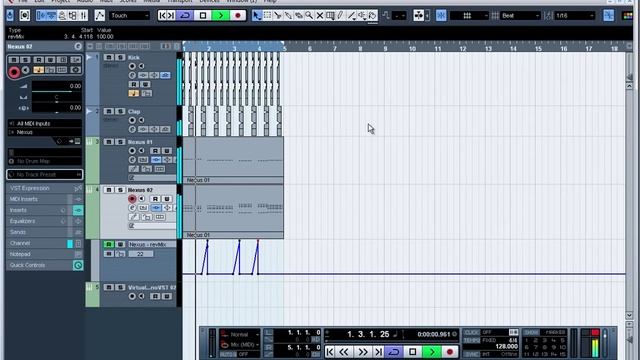Click Inspector record enable red button
The height and width of the screenshot is (360, 640).
[x=14, y=72]
